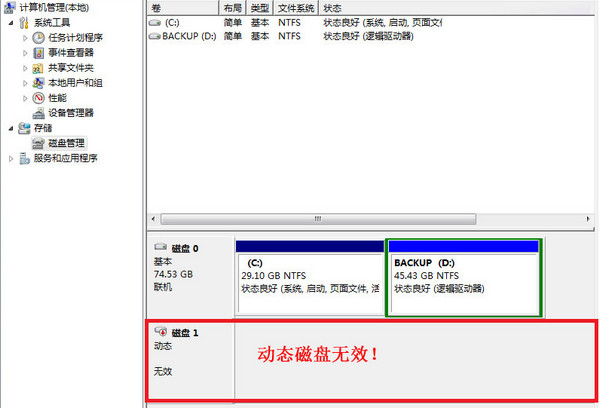Open 事件查看器 tree item
600x408 pixels.
tap(71, 53)
